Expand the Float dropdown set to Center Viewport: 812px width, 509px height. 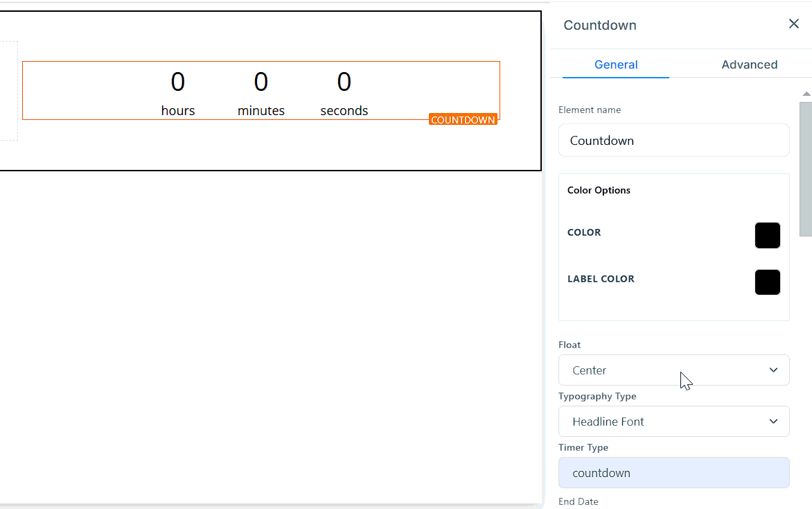pyautogui.click(x=673, y=370)
